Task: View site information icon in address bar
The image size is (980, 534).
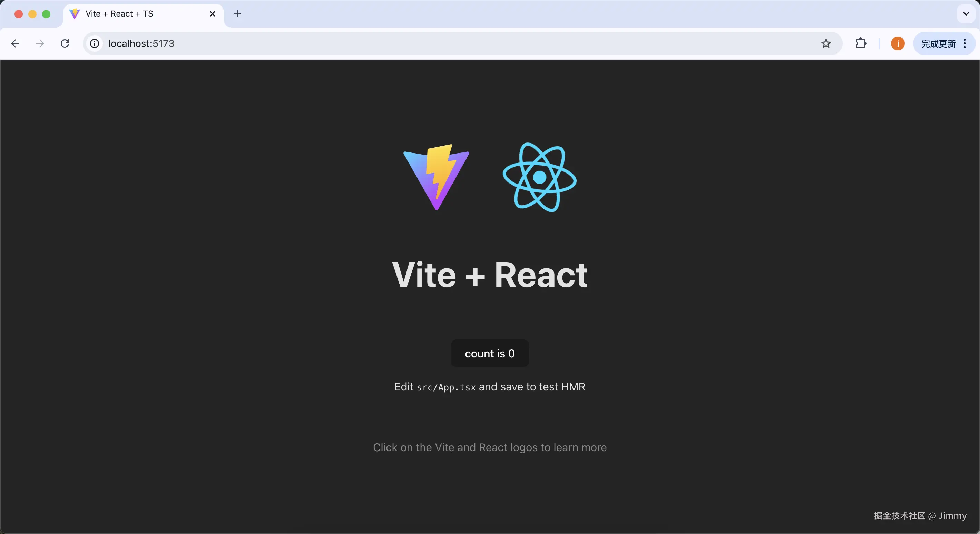Action: (x=94, y=44)
